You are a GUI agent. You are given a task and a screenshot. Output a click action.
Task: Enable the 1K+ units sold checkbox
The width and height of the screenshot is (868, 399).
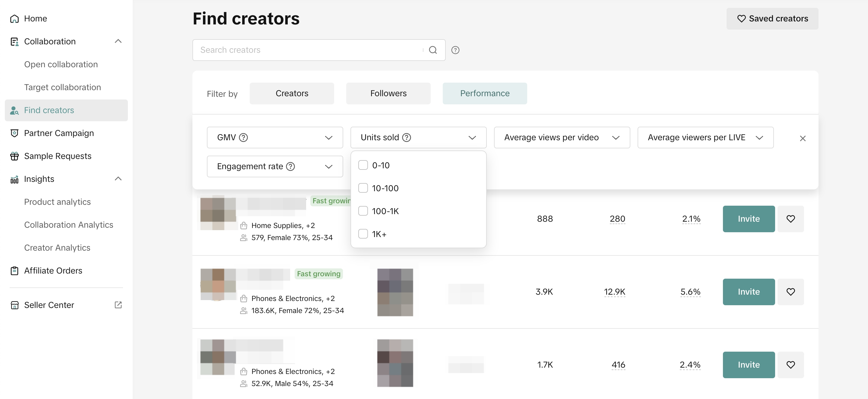[x=363, y=234]
